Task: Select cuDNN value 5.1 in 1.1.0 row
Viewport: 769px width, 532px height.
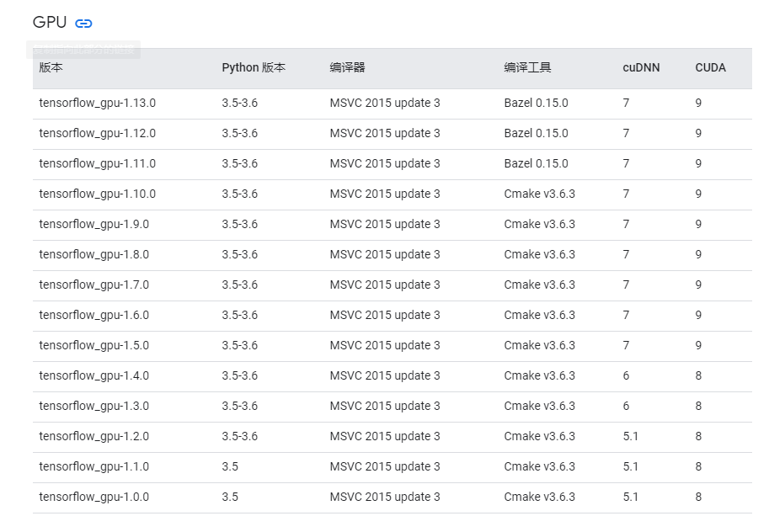Action: [631, 467]
